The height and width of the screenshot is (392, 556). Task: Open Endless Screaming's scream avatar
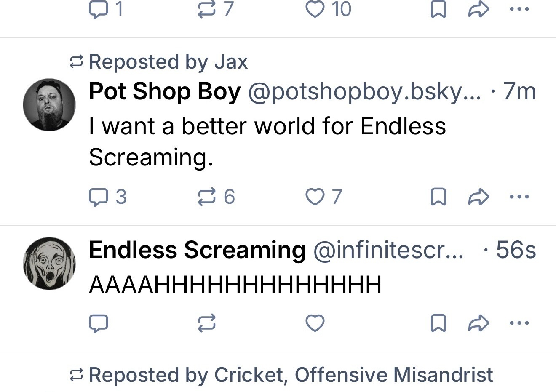(x=49, y=263)
